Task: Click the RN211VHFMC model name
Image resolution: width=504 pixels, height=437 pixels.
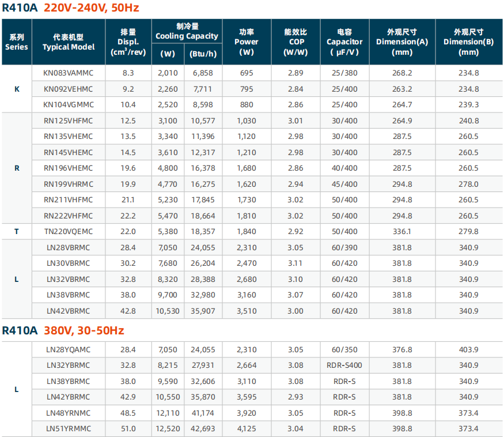Action: click(x=68, y=200)
